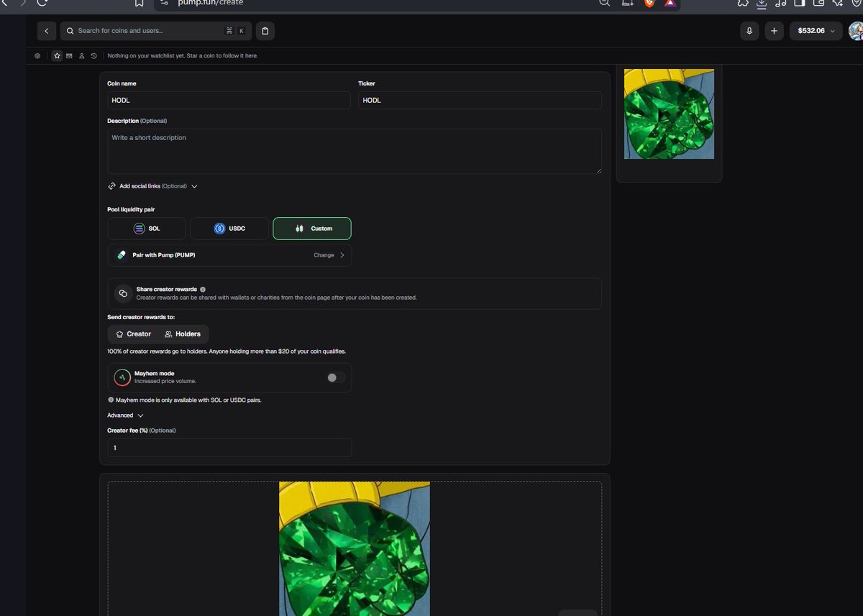Viewport: 863px width, 616px height.
Task: Click the '100% of creator rewards go to holders' note
Action: pyautogui.click(x=227, y=351)
